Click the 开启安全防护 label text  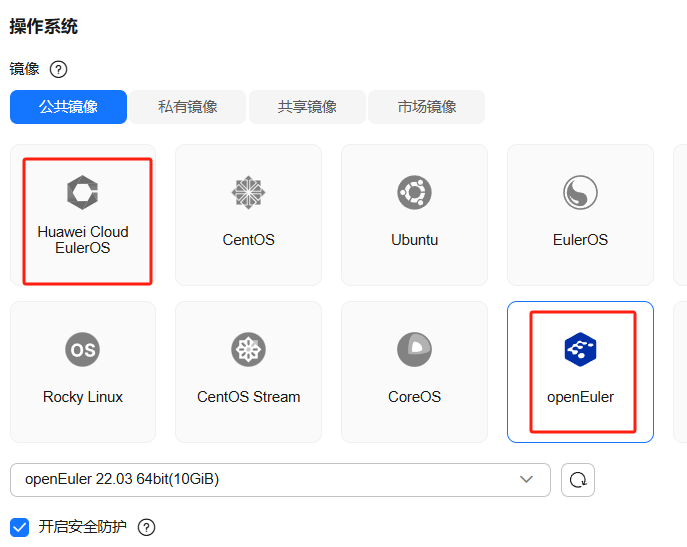click(82, 527)
